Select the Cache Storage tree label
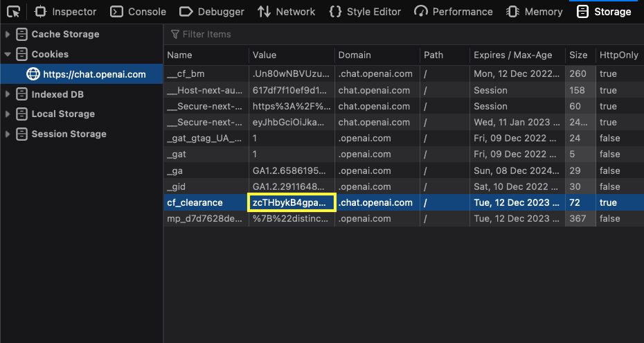This screenshot has width=644, height=343. coord(65,35)
